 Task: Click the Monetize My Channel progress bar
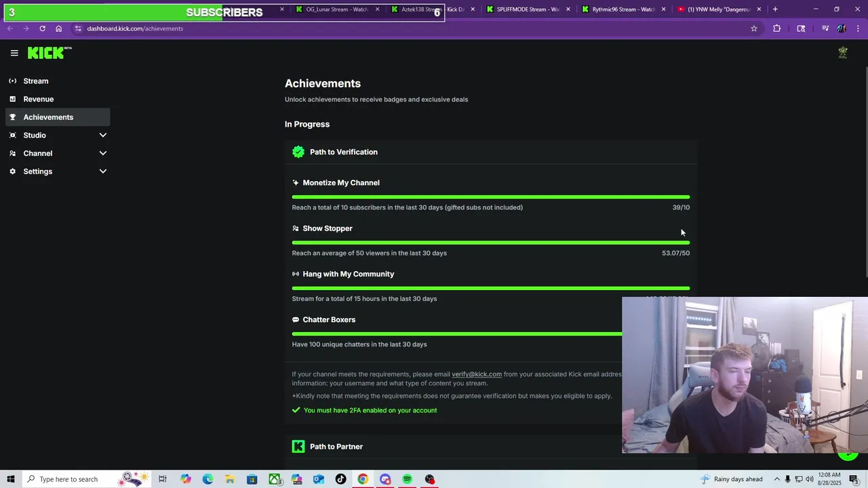point(491,197)
